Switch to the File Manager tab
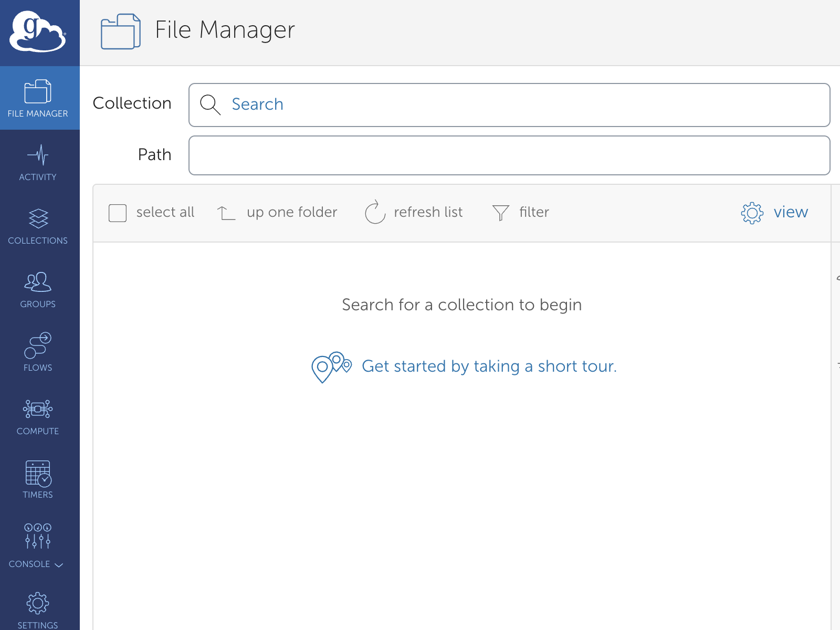This screenshot has width=840, height=630. pos(38,98)
